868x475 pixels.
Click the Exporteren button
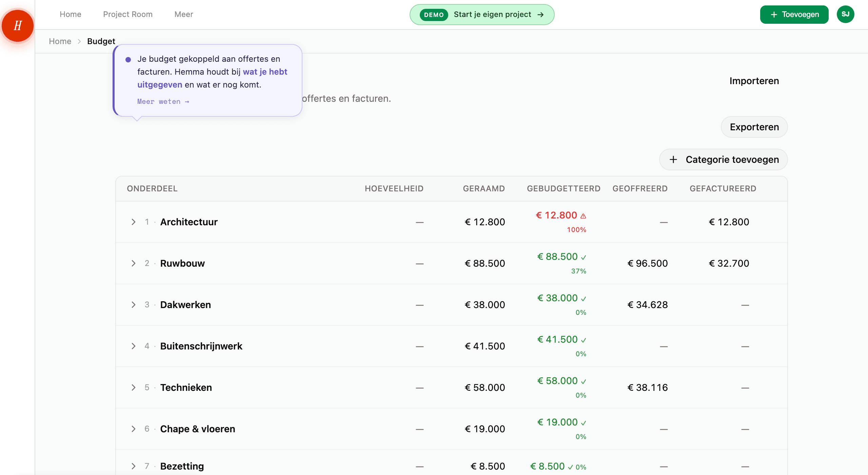pyautogui.click(x=754, y=127)
